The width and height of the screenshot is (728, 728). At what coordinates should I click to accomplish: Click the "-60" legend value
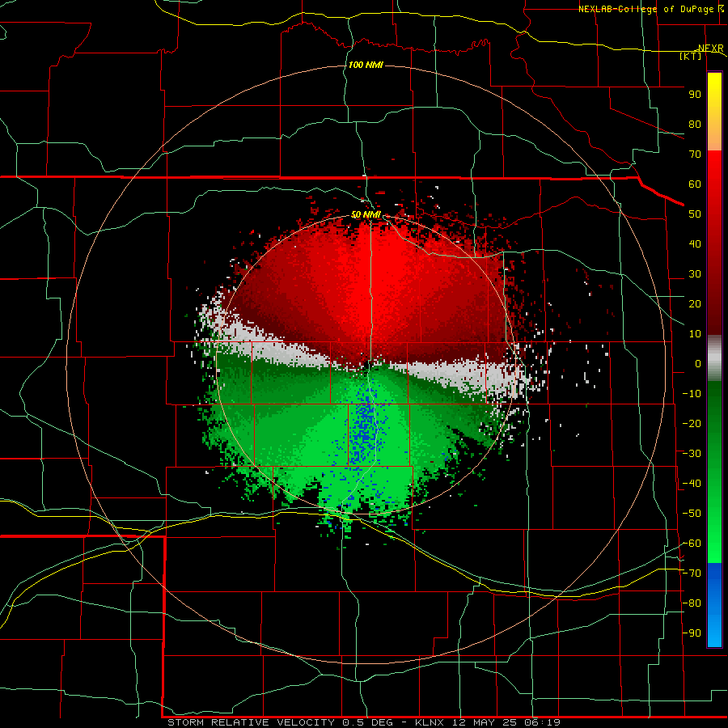point(692,544)
